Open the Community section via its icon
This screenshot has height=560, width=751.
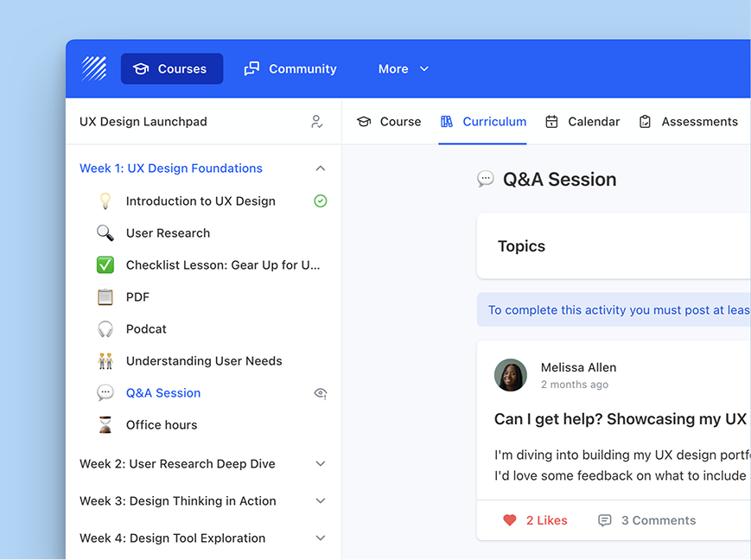point(251,68)
